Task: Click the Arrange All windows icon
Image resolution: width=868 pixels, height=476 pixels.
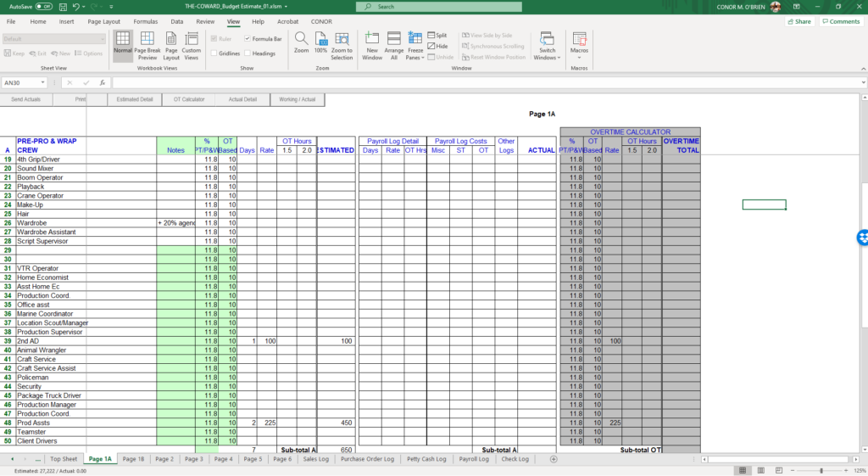Action: pos(393,46)
